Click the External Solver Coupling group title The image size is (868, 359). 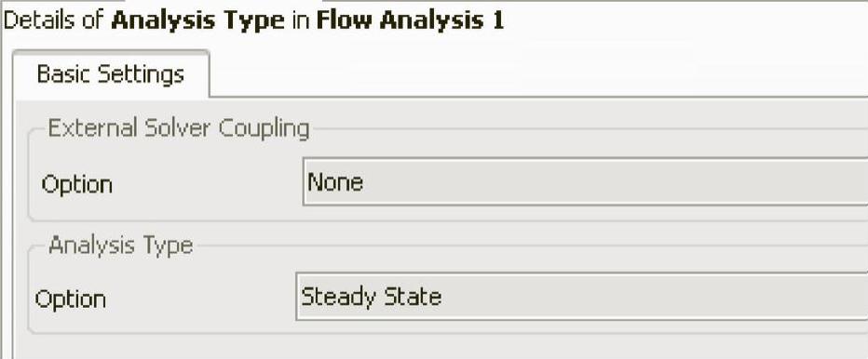[x=179, y=128]
